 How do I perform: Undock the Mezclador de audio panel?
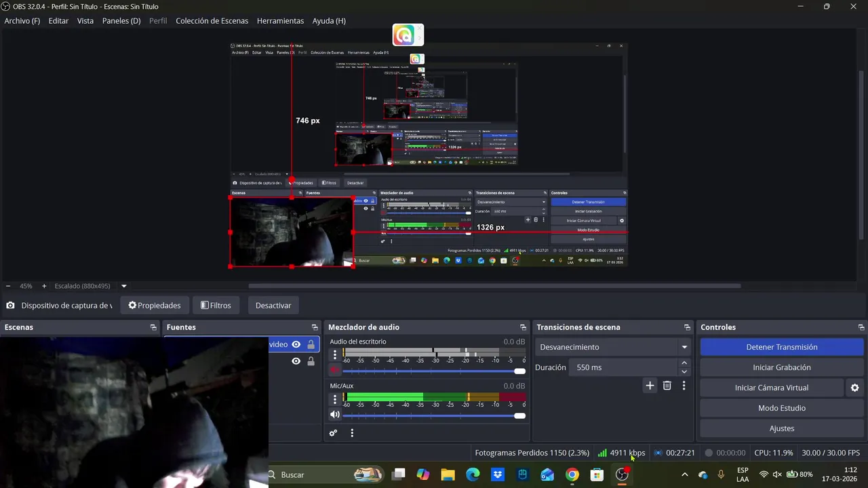[x=523, y=327]
